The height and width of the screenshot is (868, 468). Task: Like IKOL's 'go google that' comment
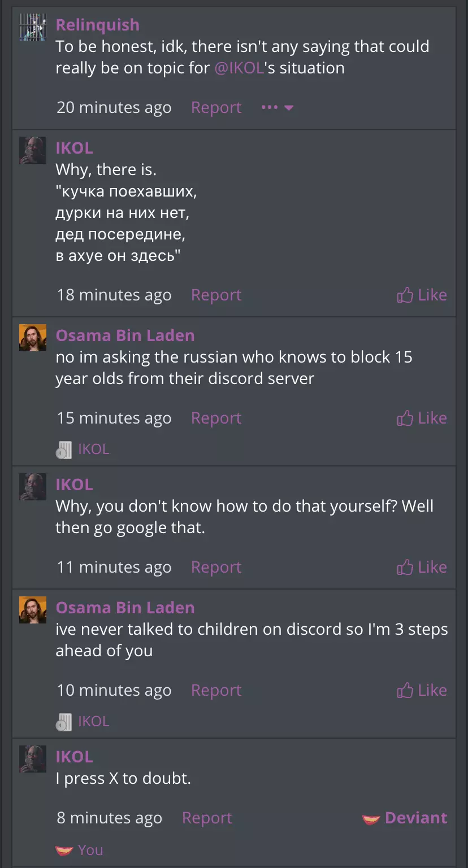(422, 567)
